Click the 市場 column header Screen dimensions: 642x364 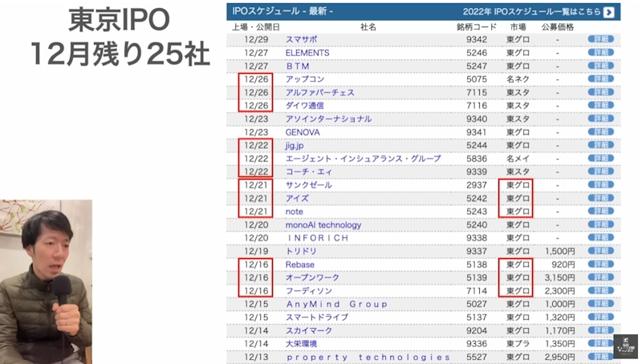518,27
